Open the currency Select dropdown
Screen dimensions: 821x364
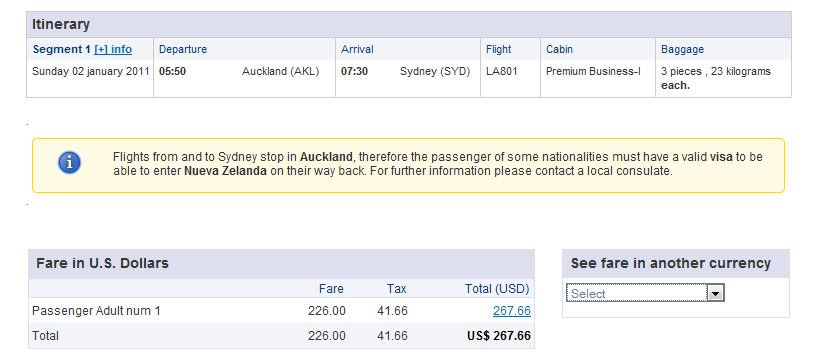645,293
